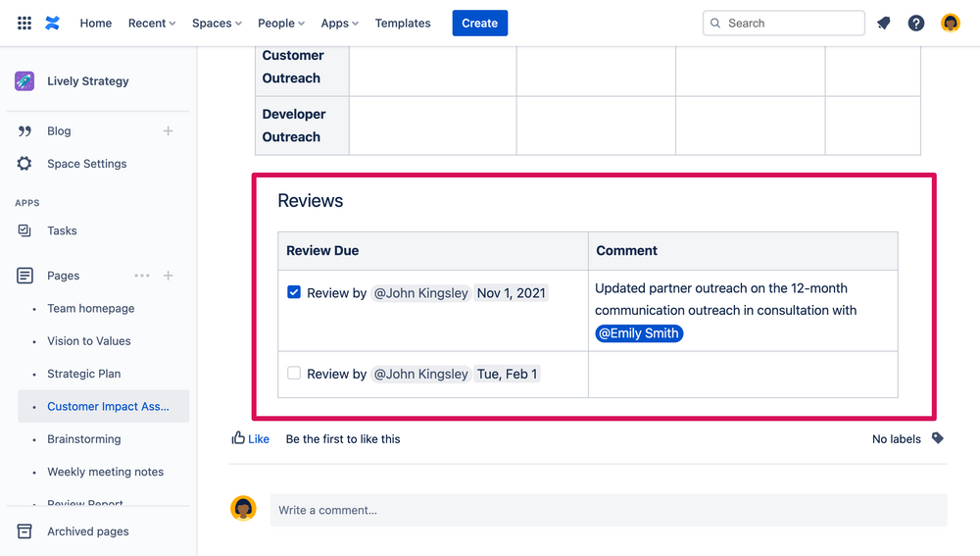The image size is (980, 556).
Task: Go to Home in top navigation
Action: (x=96, y=24)
